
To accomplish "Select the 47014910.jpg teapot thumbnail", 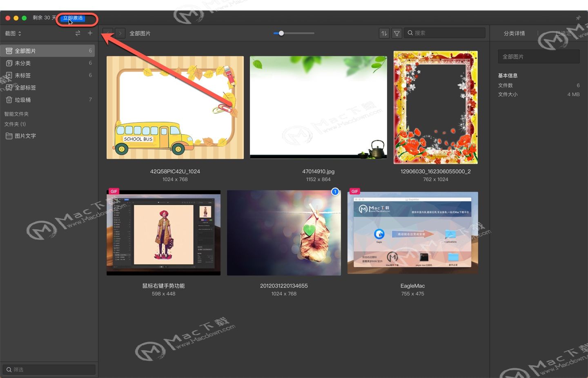I will [318, 107].
